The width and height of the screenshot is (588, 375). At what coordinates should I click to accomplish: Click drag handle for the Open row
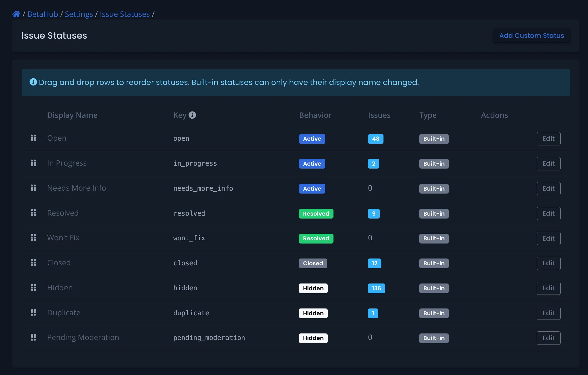[x=33, y=138]
